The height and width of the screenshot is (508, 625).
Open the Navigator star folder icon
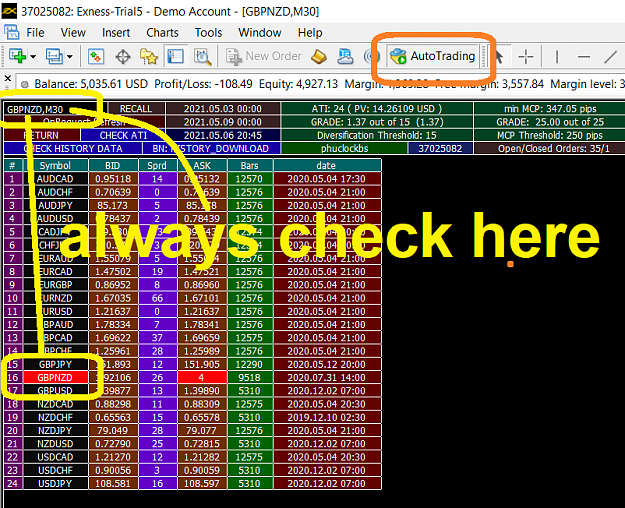149,56
